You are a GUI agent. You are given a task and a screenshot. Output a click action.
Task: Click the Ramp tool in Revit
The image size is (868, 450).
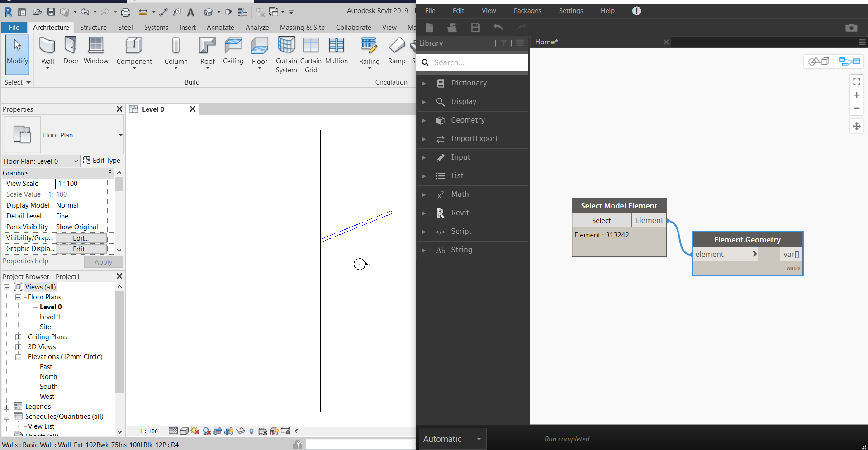coord(397,51)
